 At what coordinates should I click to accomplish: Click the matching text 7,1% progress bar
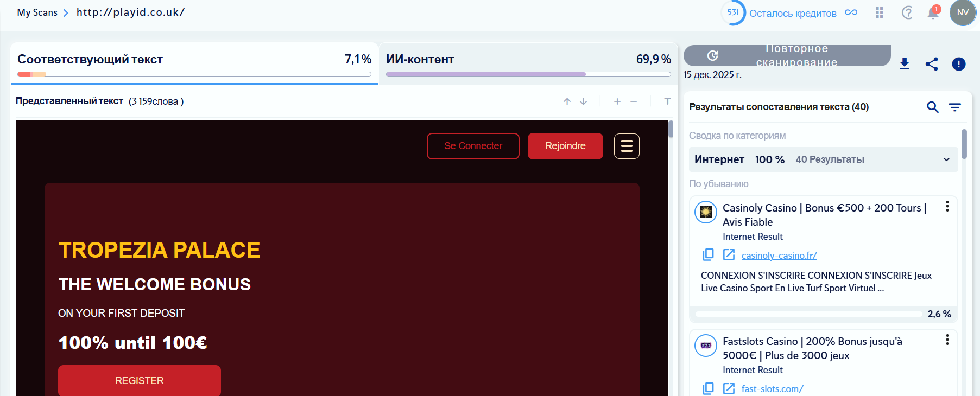(194, 74)
